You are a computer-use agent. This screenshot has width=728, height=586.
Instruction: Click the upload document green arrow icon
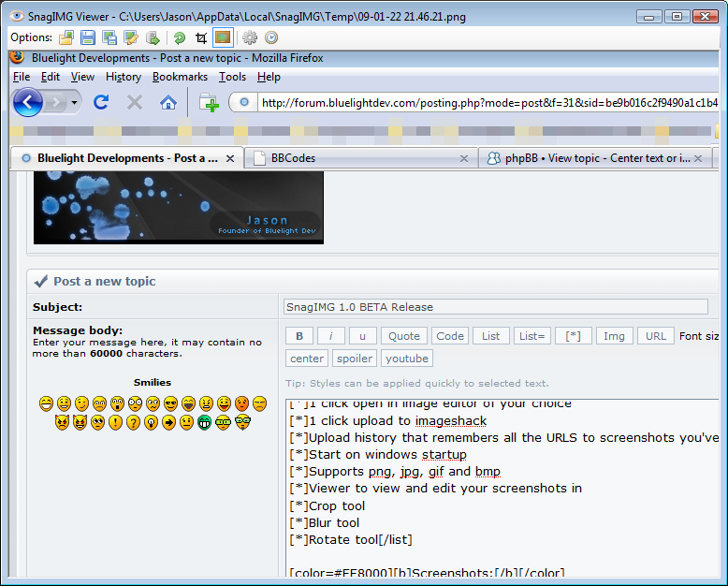pos(153,37)
